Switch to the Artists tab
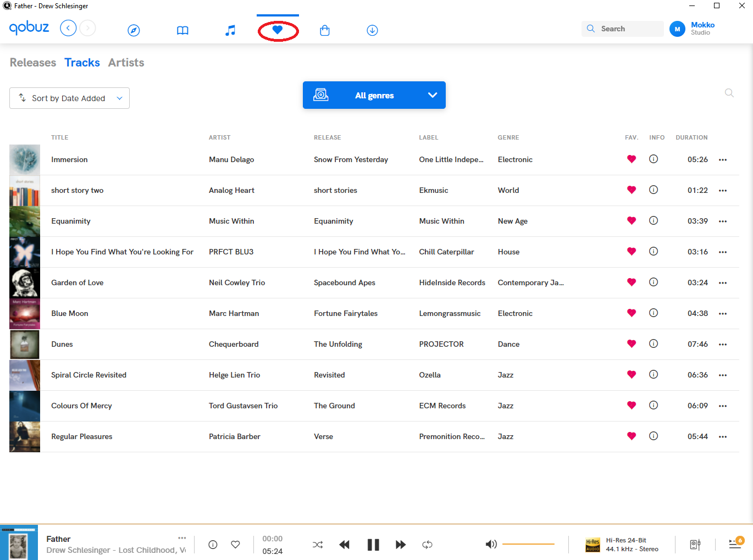The height and width of the screenshot is (560, 753). 126,63
